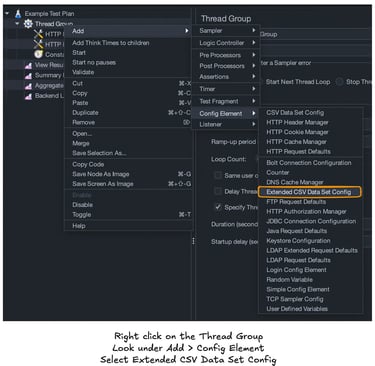The image size is (375, 366).
Task: Click Open... in the context menu
Action: pyautogui.click(x=128, y=133)
